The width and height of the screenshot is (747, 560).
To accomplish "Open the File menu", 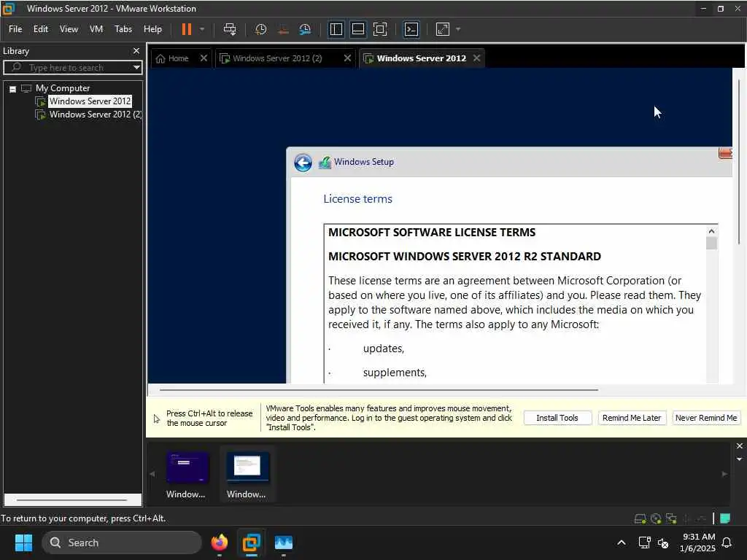I will tap(15, 29).
